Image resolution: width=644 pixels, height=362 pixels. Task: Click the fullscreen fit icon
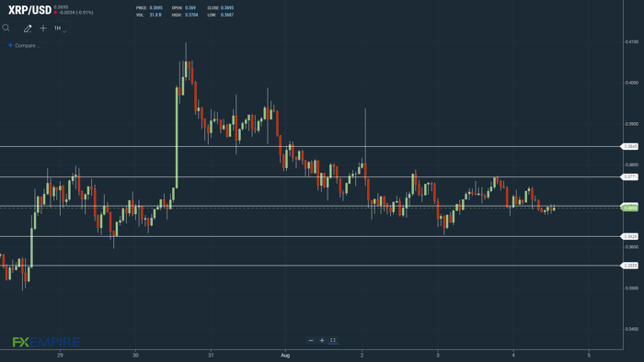[333, 340]
